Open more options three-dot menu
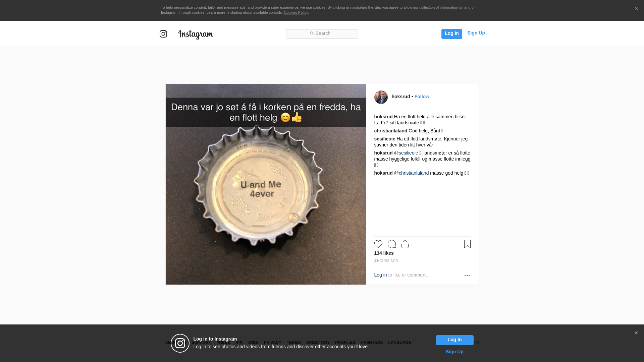Screen dimensions: 644x362 click(x=467, y=276)
